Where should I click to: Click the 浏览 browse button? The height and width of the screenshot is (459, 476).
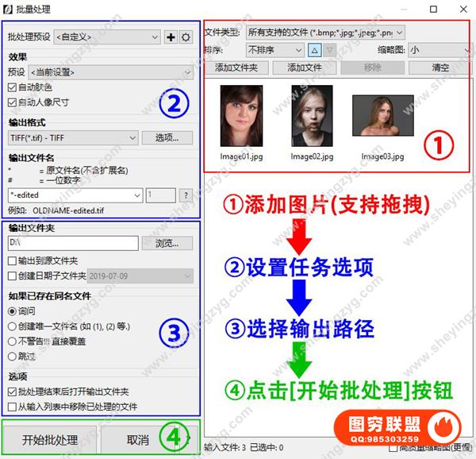coord(167,243)
